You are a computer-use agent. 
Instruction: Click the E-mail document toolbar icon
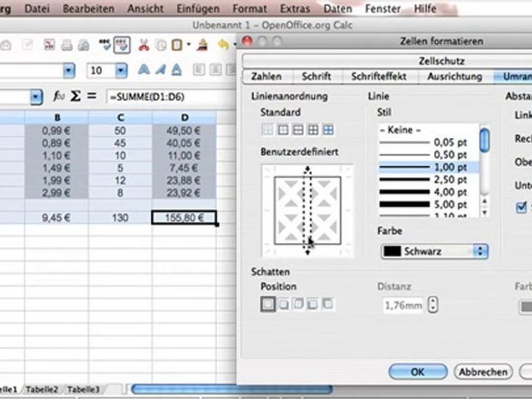(6, 45)
